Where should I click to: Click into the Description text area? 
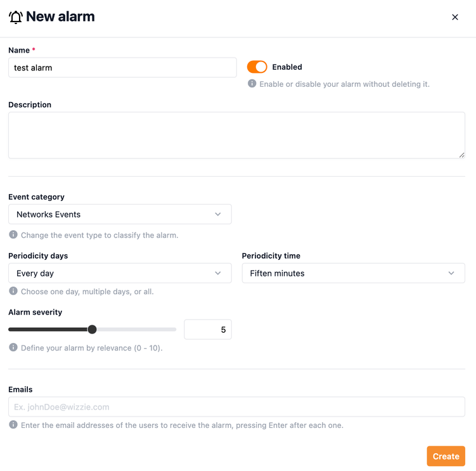pyautogui.click(x=236, y=135)
